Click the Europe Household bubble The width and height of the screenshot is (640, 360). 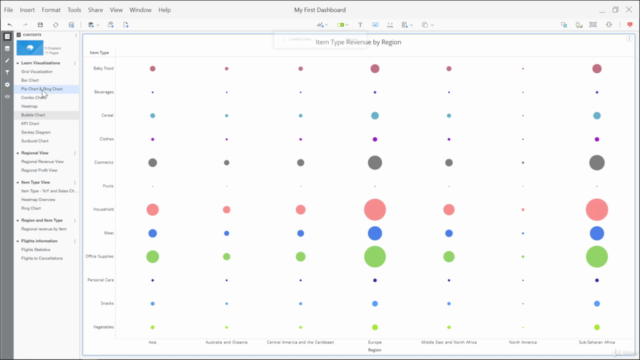coord(375,210)
